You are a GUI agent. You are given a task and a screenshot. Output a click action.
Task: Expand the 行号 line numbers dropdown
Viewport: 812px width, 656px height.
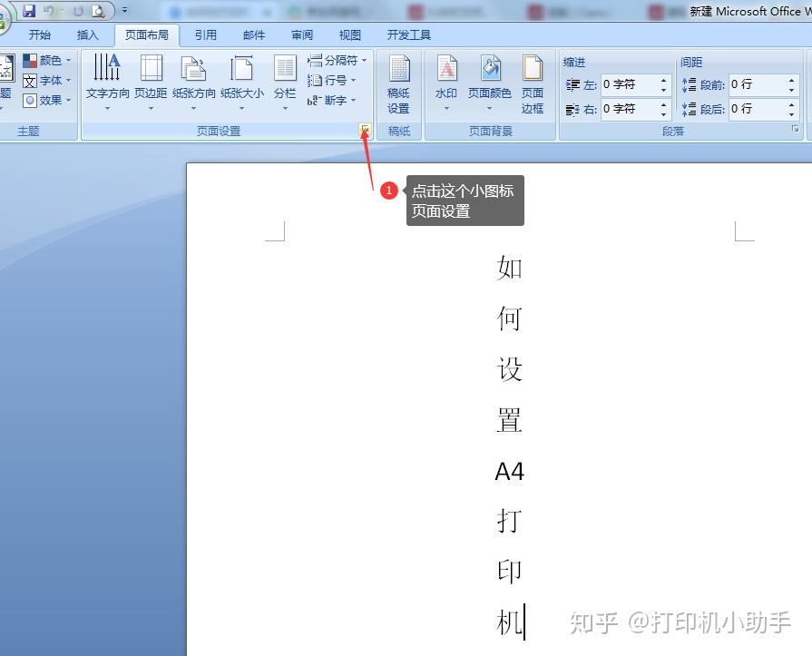click(332, 80)
